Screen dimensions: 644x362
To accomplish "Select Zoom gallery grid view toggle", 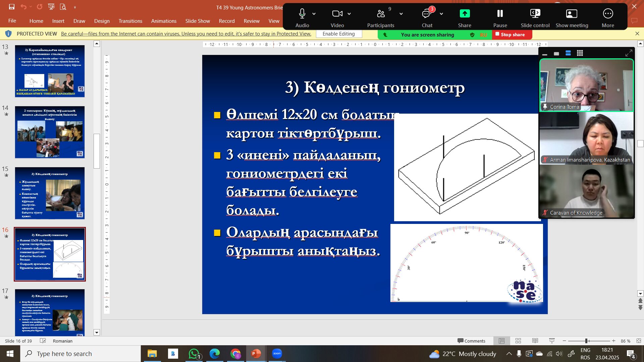I will [580, 53].
